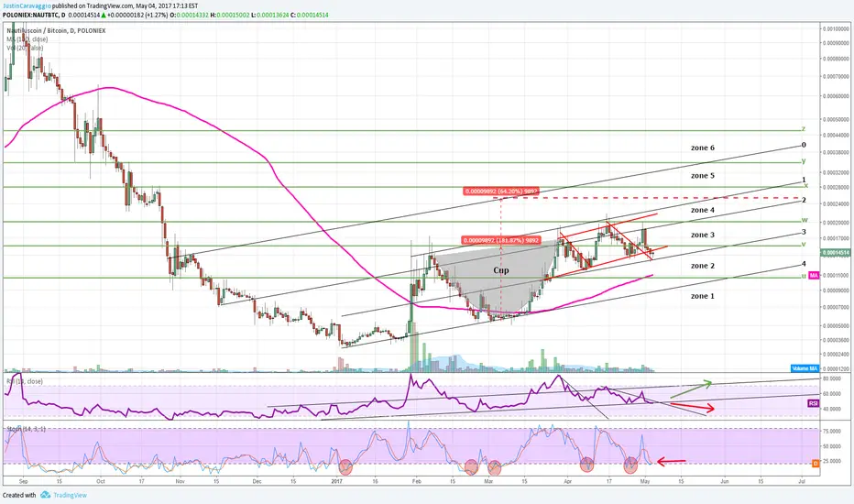Select the zone 6 text label
This screenshot has width=854, height=504.
click(703, 148)
